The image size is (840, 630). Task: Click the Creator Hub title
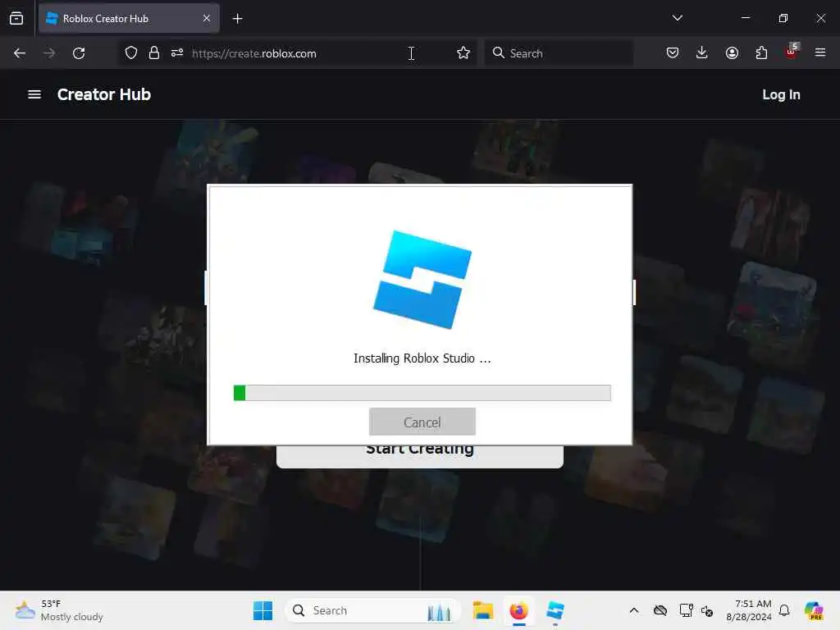tap(104, 94)
